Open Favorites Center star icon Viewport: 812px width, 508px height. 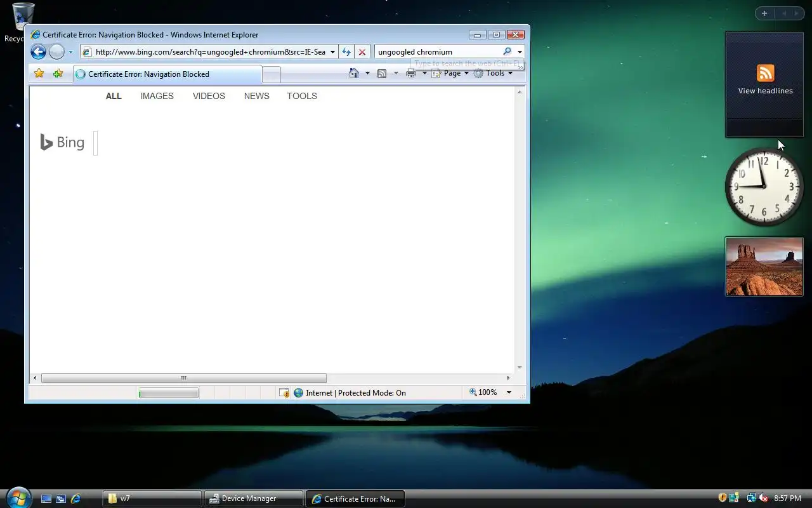click(39, 74)
